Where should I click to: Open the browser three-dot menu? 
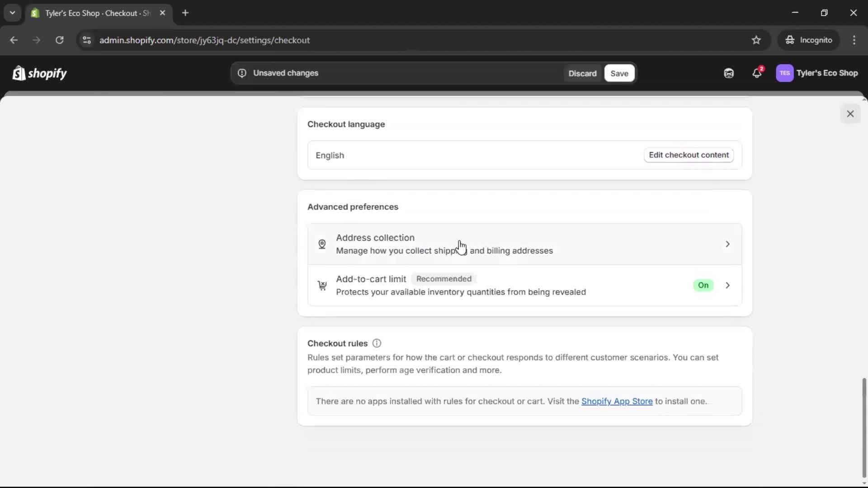coord(855,40)
